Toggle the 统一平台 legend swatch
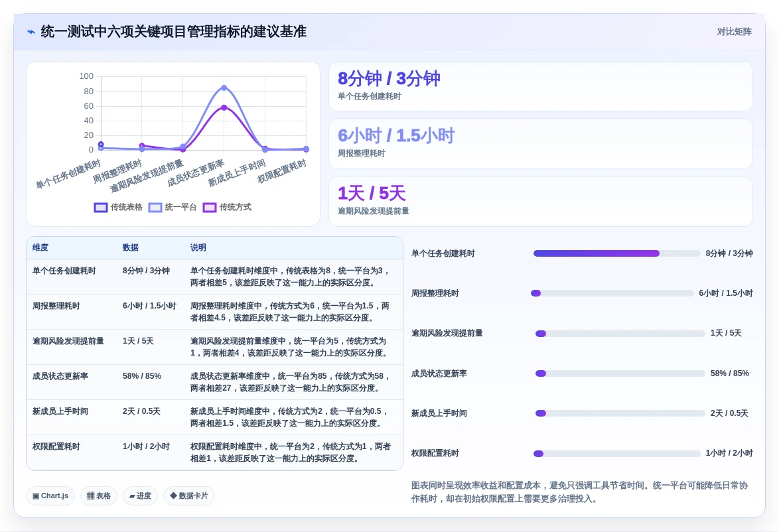The height and width of the screenshot is (532, 779). 155,207
